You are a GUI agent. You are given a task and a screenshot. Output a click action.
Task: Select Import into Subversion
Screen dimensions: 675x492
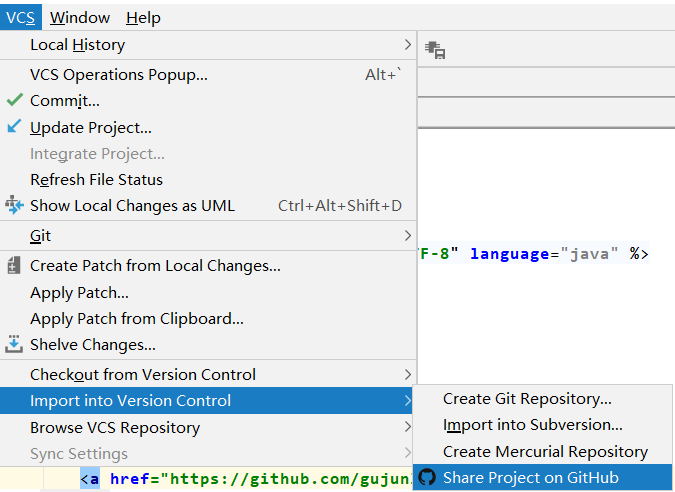[532, 425]
